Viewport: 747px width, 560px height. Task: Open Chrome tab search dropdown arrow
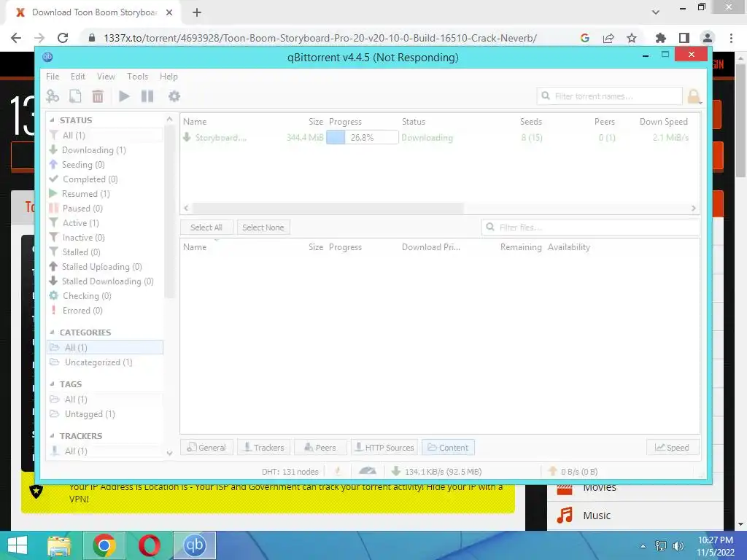[656, 12]
